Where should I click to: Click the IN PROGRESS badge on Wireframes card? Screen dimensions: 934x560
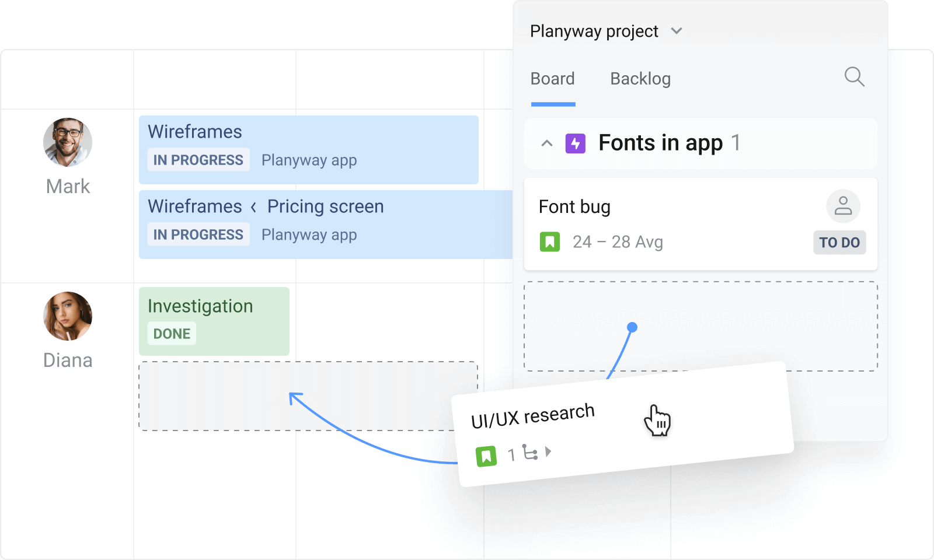point(198,159)
